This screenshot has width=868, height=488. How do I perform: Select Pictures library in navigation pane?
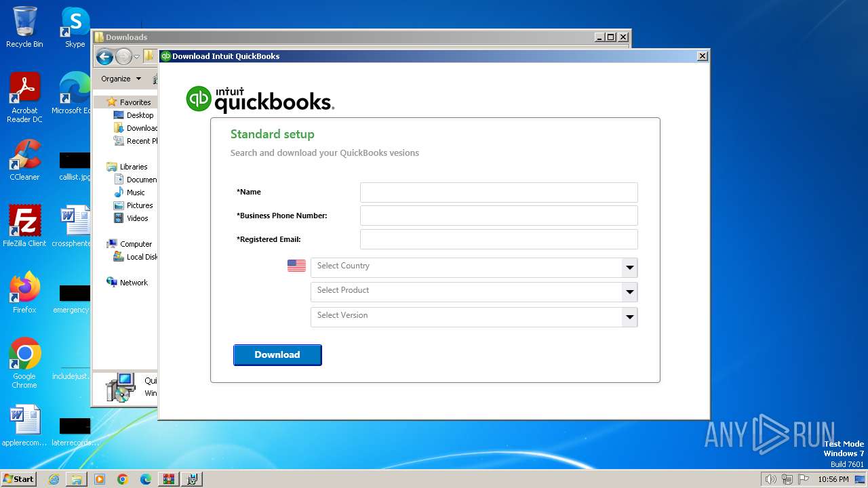[133, 205]
